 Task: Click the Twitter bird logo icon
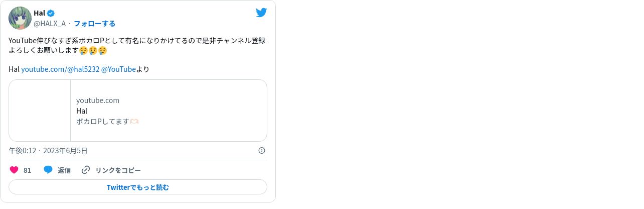(x=261, y=13)
